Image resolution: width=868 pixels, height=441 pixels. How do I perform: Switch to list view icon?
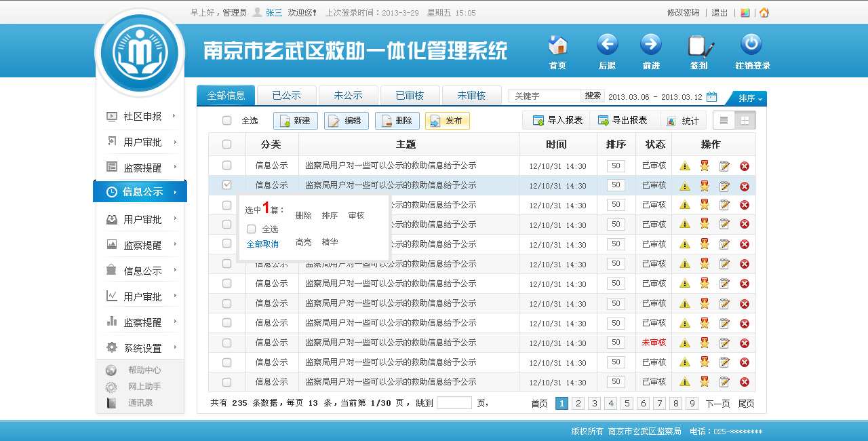coord(724,120)
